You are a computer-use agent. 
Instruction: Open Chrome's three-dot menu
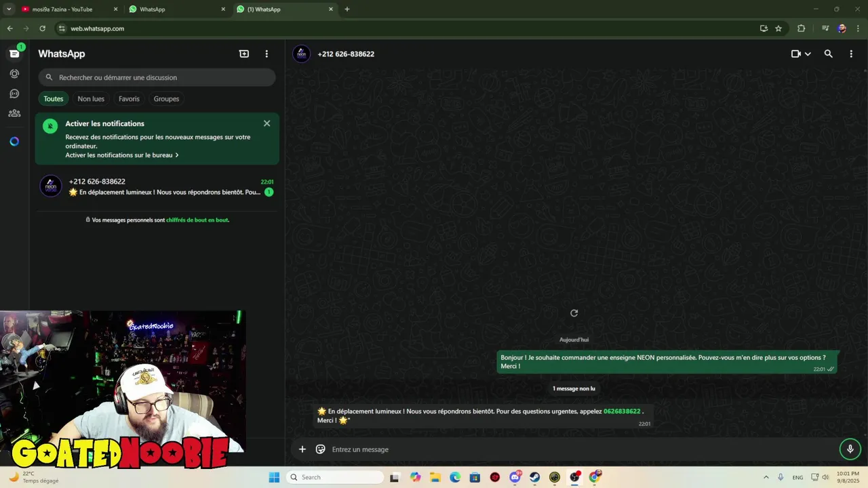(x=859, y=28)
